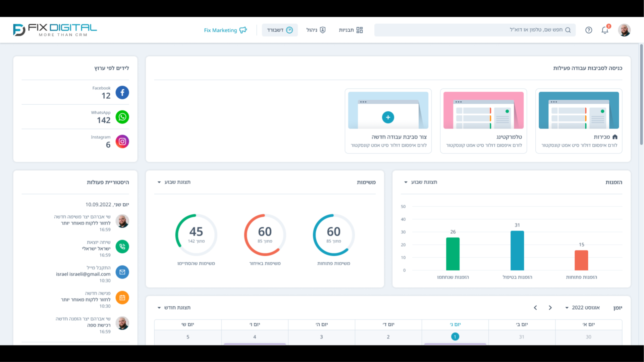Open the help question mark icon

[589, 30]
